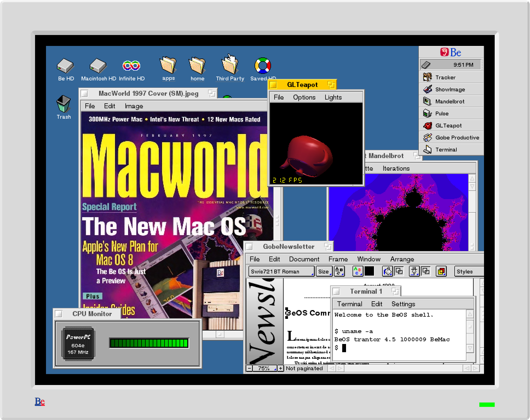Switch to Tracker in the Deskbar
The width and height of the screenshot is (530, 420).
pos(451,77)
